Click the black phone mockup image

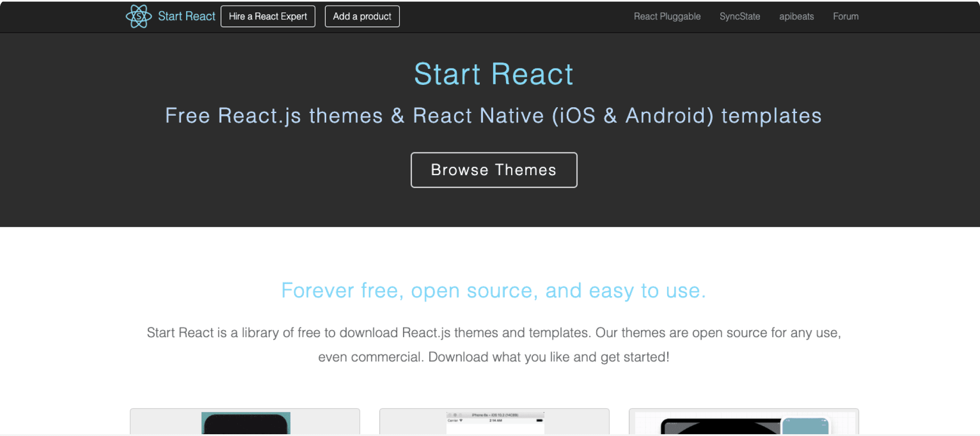(246, 427)
